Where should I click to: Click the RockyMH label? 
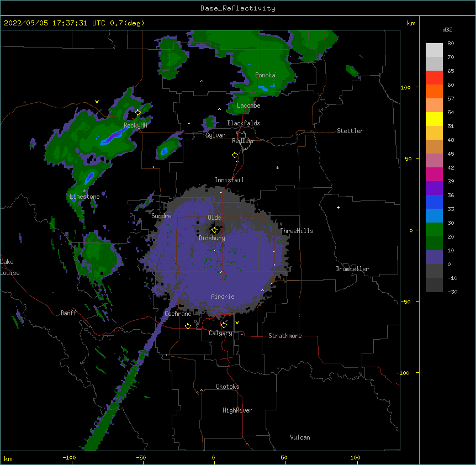point(135,125)
